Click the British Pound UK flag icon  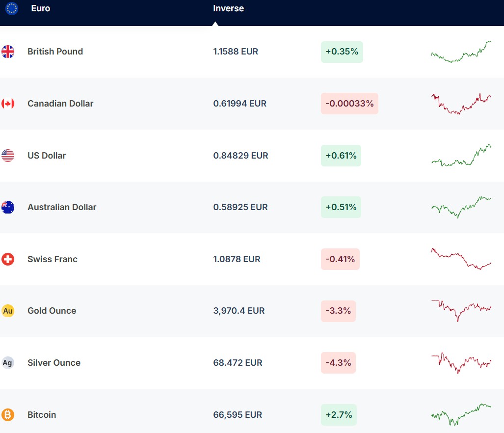pos(8,52)
